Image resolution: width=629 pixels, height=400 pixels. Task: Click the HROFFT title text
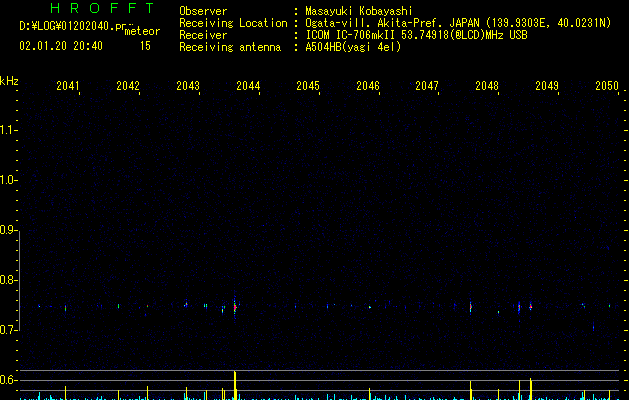pos(103,8)
